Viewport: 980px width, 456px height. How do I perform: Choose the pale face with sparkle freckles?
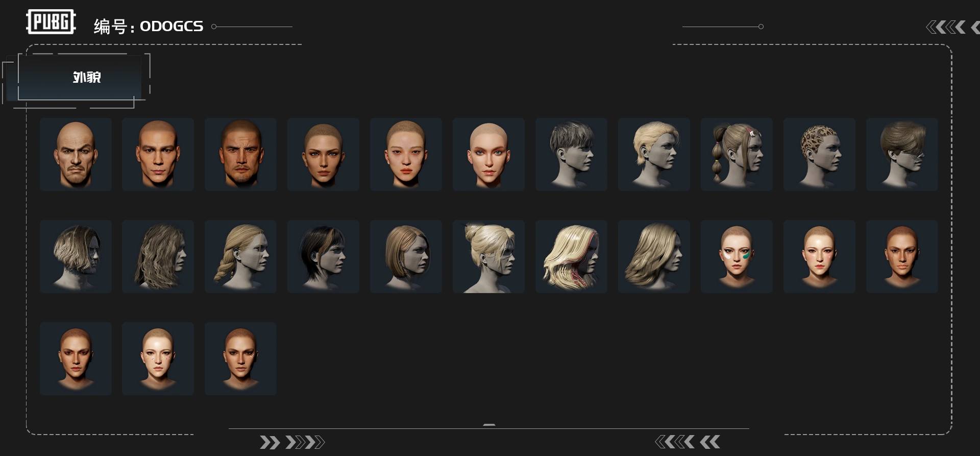[158, 358]
